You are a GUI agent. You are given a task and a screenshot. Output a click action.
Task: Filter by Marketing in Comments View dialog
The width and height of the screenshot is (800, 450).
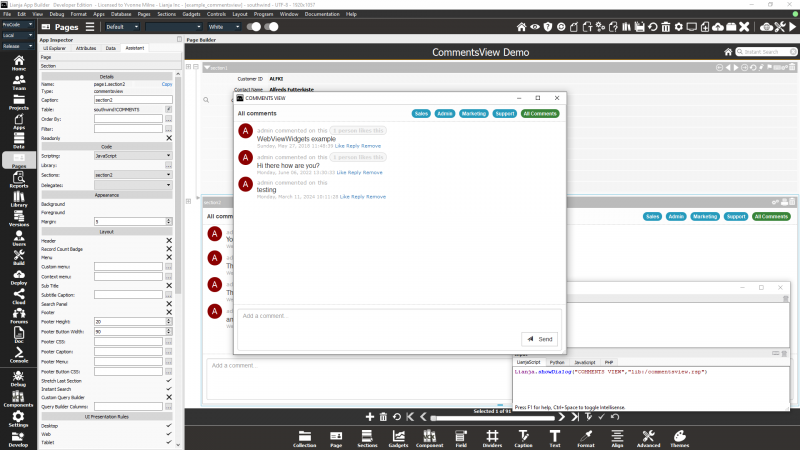coord(473,114)
